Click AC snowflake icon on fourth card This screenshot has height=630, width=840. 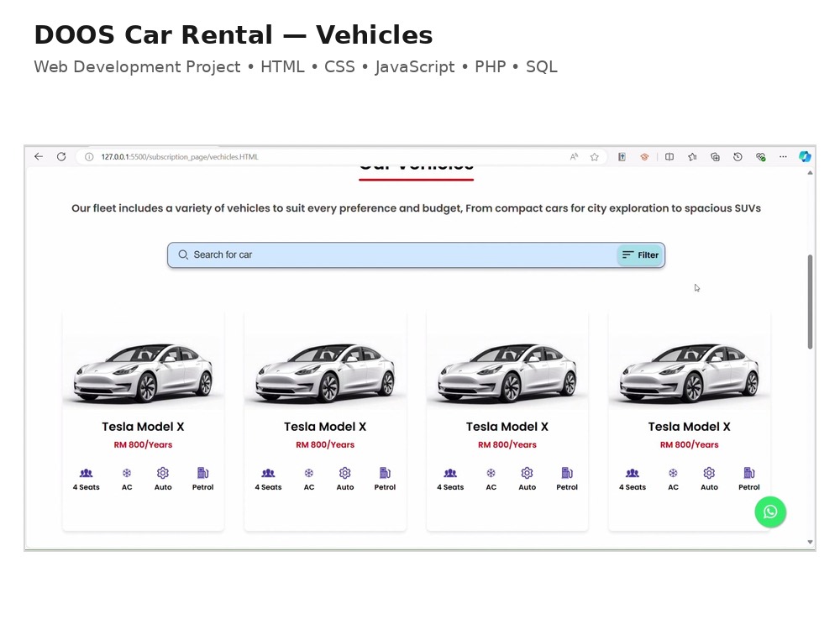click(x=673, y=473)
